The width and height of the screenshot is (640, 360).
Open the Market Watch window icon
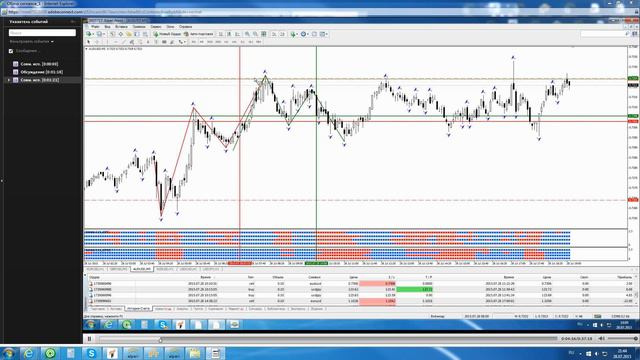pyautogui.click(x=112, y=34)
